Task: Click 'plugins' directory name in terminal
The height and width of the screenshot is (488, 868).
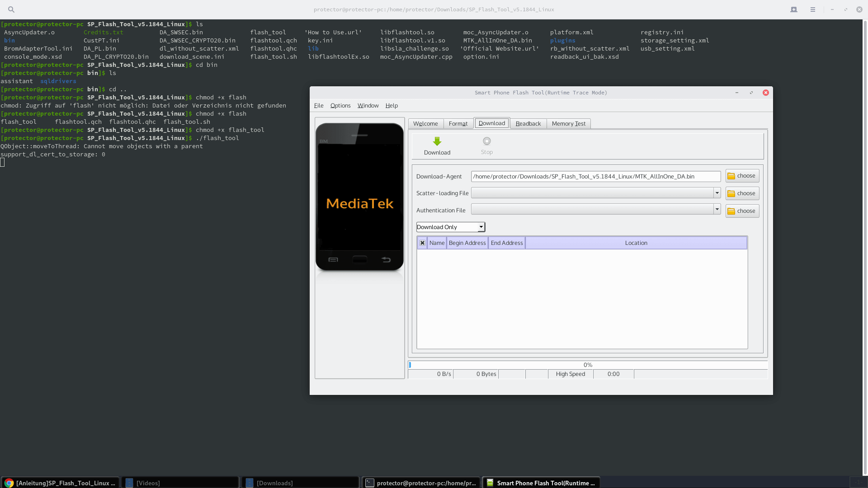Action: (562, 41)
